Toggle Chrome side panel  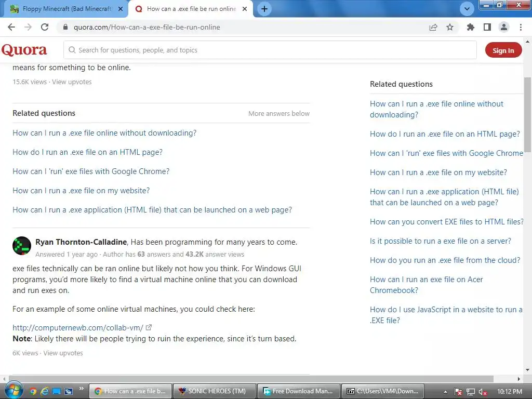click(487, 27)
